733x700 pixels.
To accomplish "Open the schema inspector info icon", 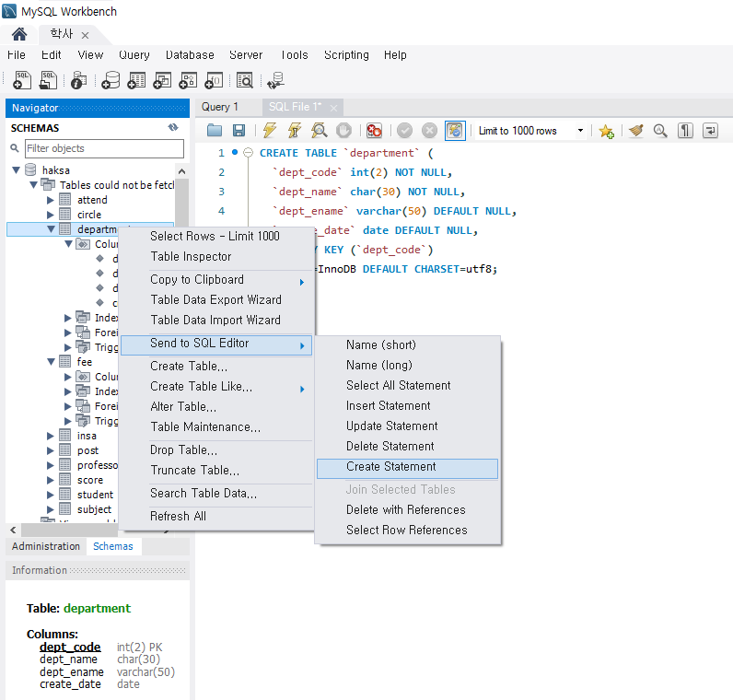I will [x=78, y=80].
